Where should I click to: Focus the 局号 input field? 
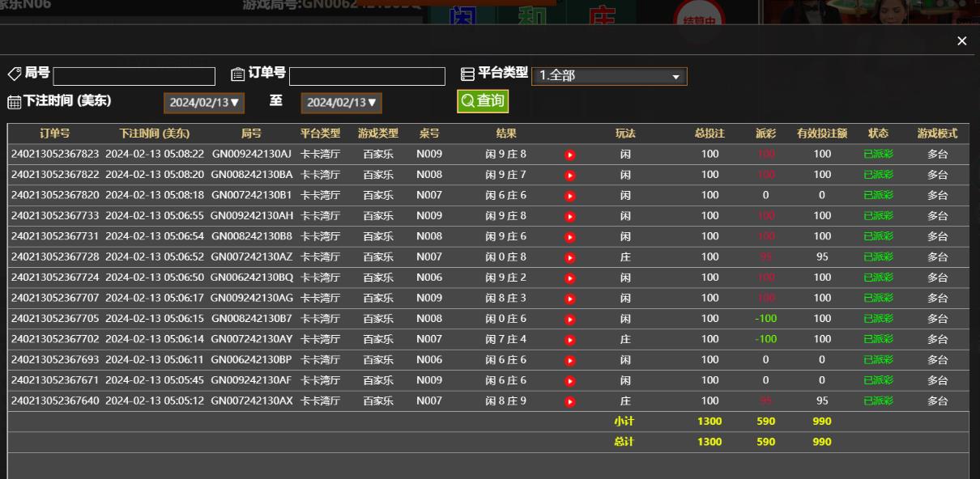coord(134,76)
